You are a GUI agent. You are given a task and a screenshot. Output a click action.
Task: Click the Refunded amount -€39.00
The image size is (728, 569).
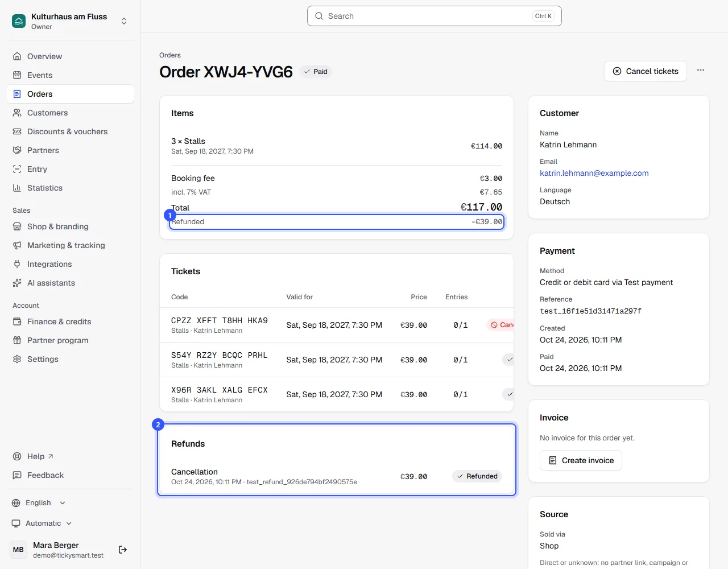tap(487, 222)
